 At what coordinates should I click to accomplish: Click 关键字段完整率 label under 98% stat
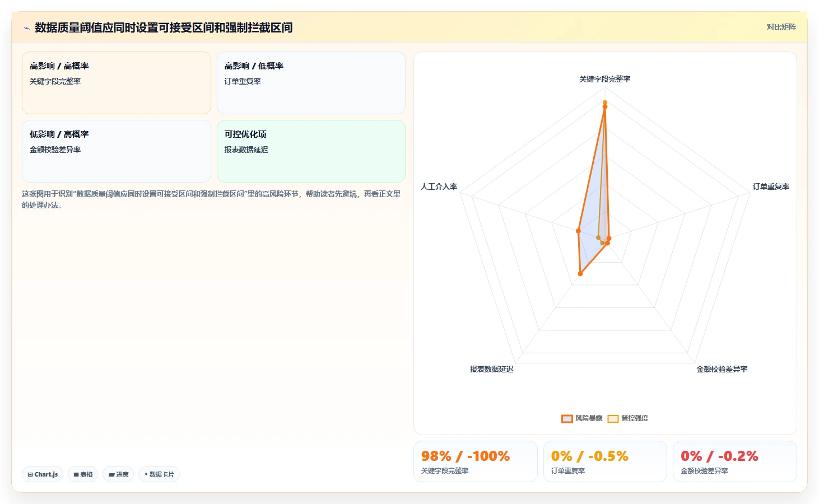[445, 471]
